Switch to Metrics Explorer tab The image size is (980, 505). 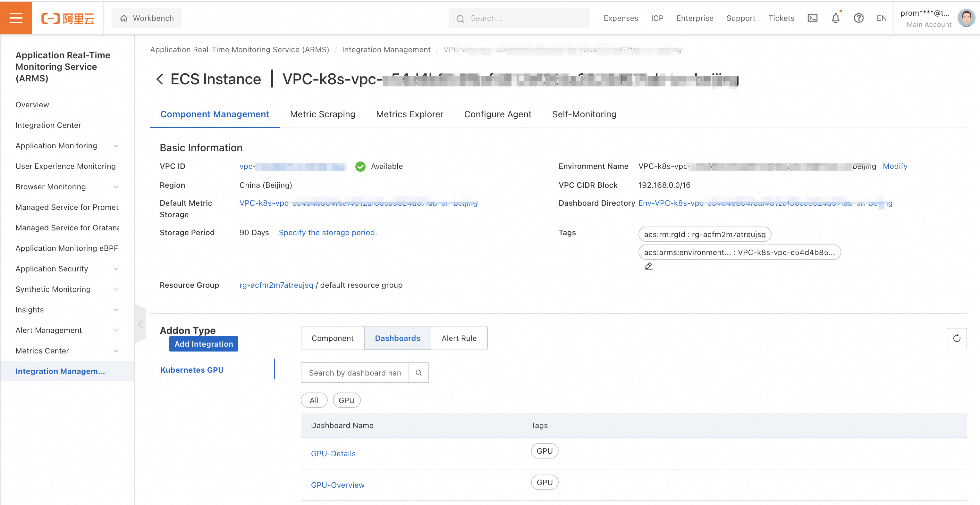[410, 114]
